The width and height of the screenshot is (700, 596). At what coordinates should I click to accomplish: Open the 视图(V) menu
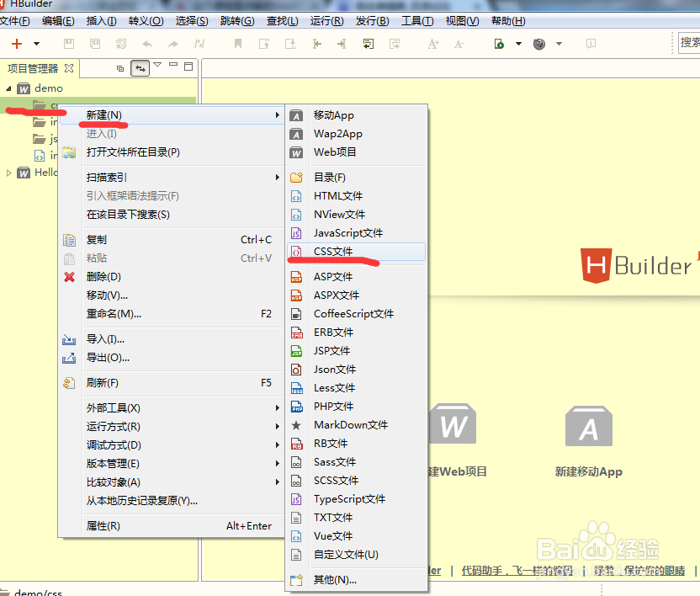[462, 21]
